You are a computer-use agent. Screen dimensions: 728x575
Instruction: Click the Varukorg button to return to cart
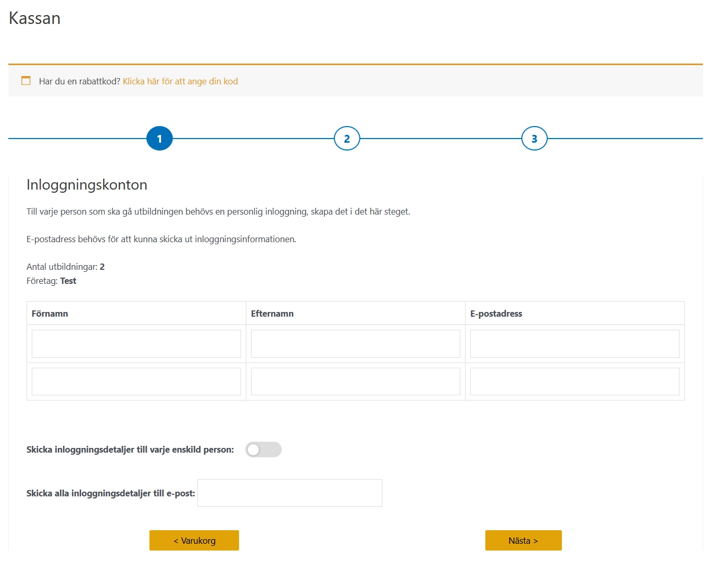[x=194, y=540]
